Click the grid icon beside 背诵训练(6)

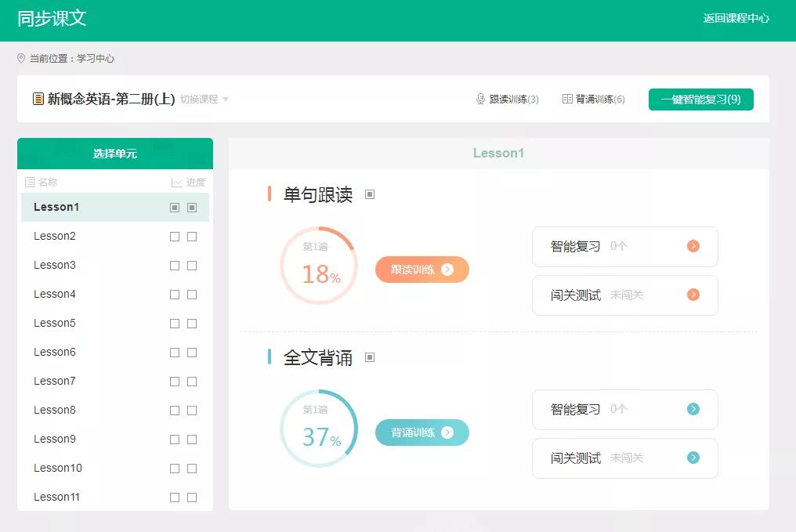[x=568, y=99]
